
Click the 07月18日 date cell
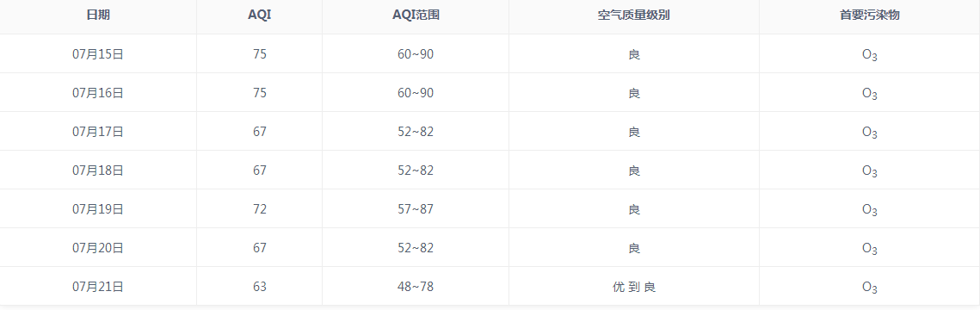pos(98,170)
